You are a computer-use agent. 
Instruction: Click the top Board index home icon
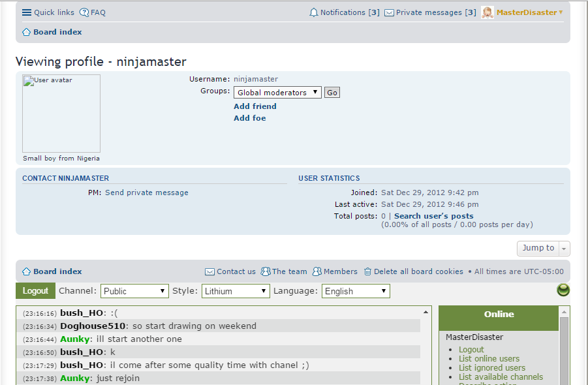(x=26, y=32)
